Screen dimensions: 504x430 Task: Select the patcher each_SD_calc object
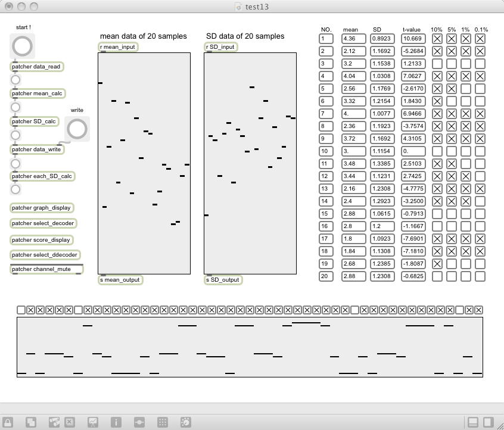coord(42,176)
